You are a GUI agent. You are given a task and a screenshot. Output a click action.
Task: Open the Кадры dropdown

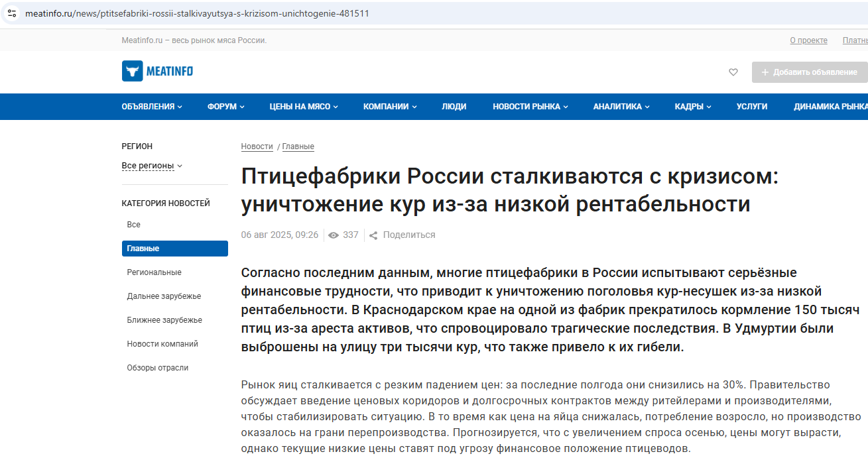pos(693,107)
